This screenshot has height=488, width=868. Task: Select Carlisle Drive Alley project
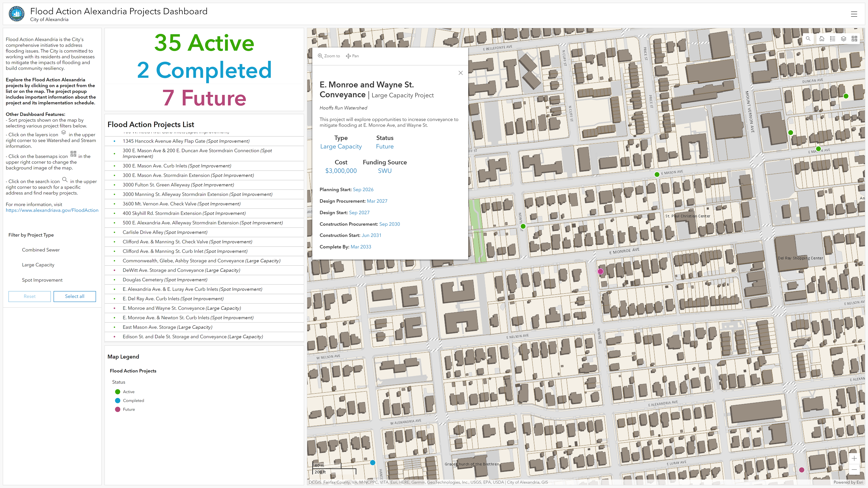pos(204,232)
